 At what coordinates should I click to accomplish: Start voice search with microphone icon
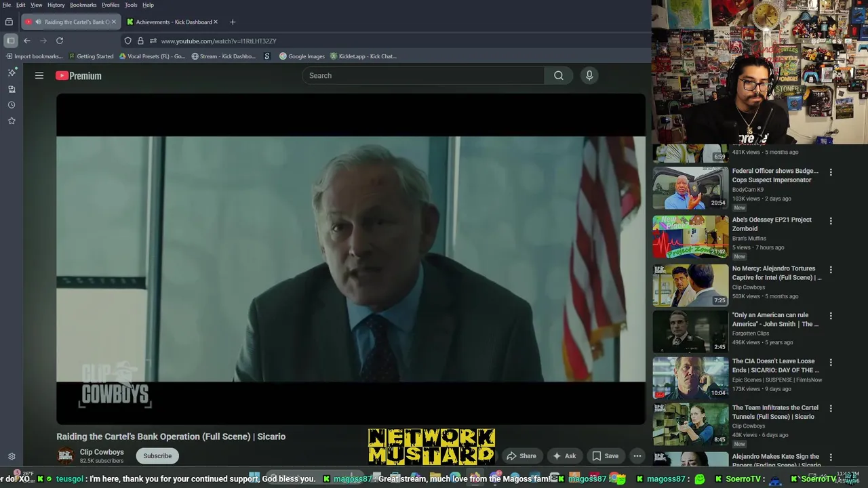click(589, 76)
